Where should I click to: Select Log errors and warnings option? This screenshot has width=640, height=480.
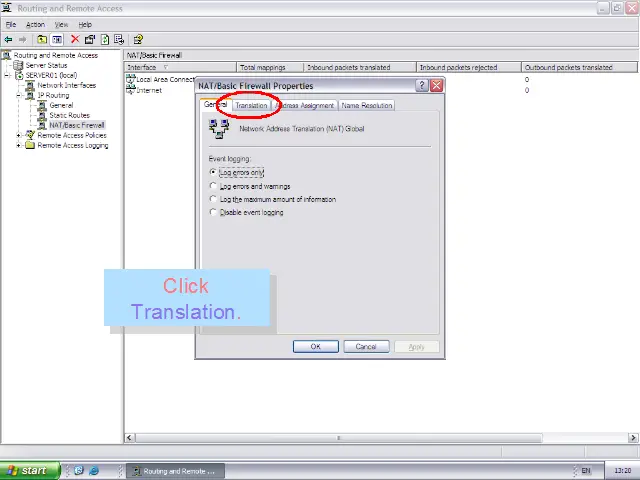pos(213,186)
